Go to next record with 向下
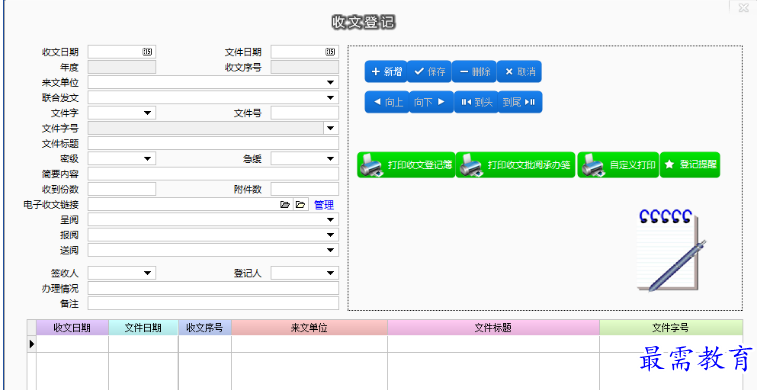Image resolution: width=761 pixels, height=390 pixels. click(431, 102)
